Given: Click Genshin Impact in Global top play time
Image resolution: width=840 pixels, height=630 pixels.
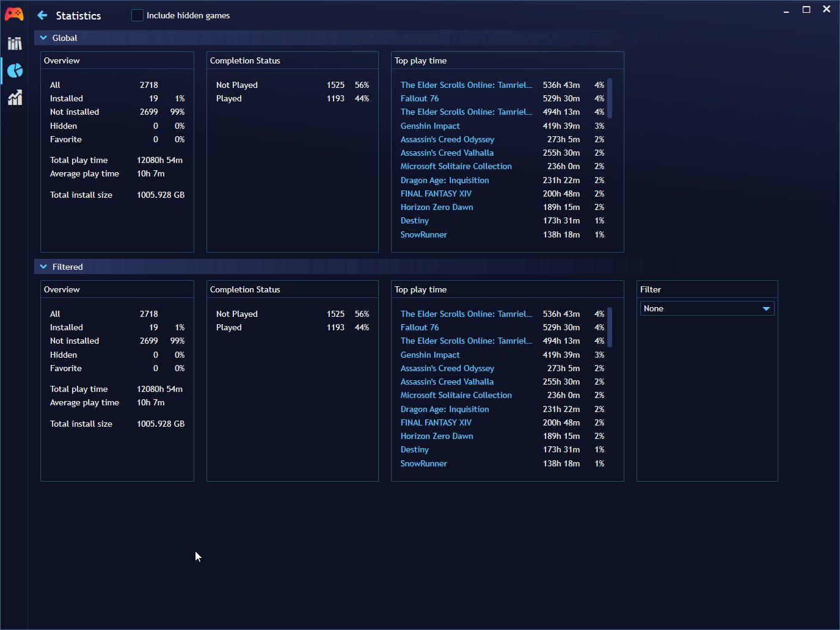Looking at the screenshot, I should 430,126.
